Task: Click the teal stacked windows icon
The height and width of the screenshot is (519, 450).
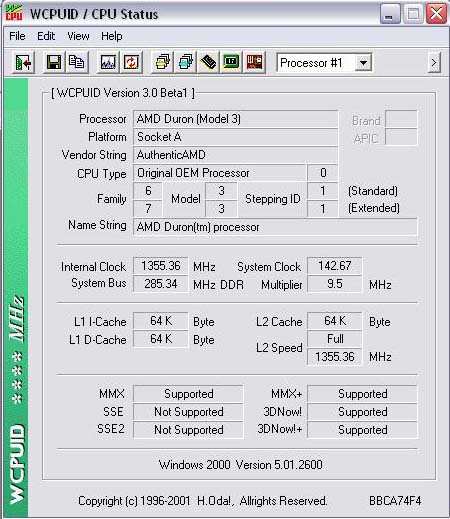Action: (185, 62)
